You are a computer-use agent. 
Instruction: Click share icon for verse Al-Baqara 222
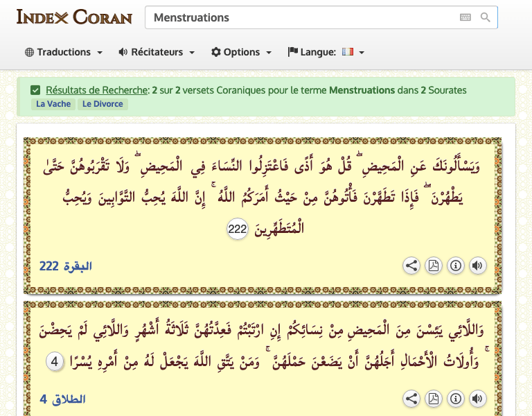411,266
